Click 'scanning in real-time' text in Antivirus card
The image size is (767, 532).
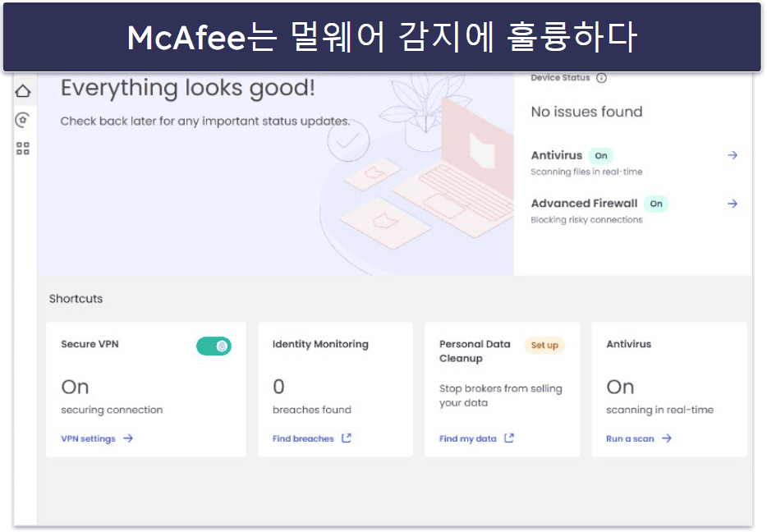click(x=659, y=410)
